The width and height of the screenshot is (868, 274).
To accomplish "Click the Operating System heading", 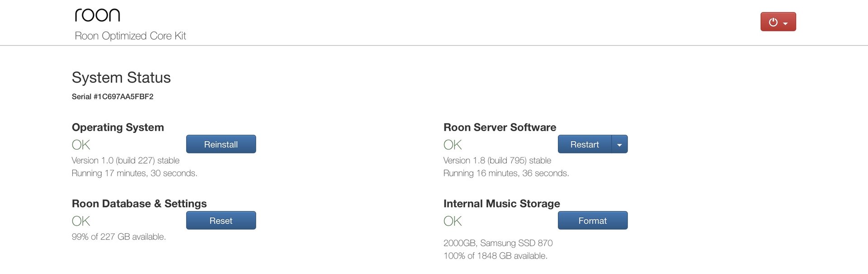I will tap(118, 128).
